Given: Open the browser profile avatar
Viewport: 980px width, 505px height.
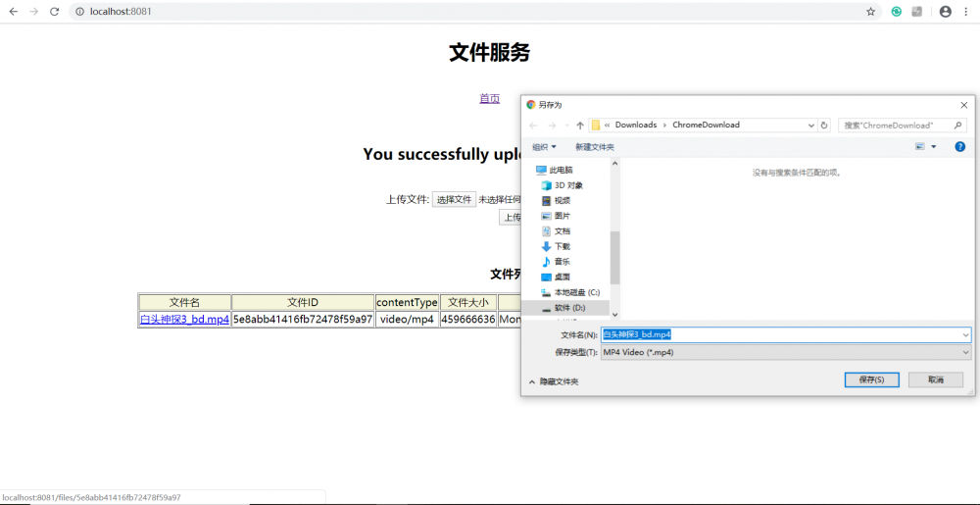Looking at the screenshot, I should 946,12.
